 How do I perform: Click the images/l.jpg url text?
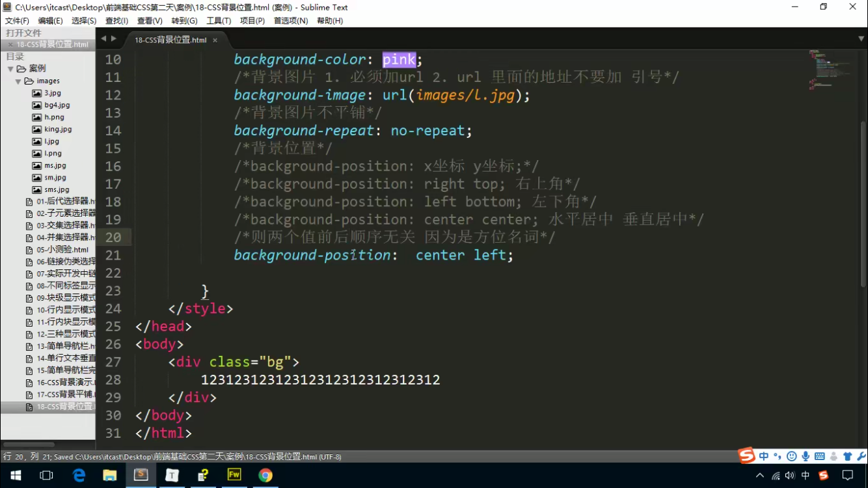pos(465,96)
